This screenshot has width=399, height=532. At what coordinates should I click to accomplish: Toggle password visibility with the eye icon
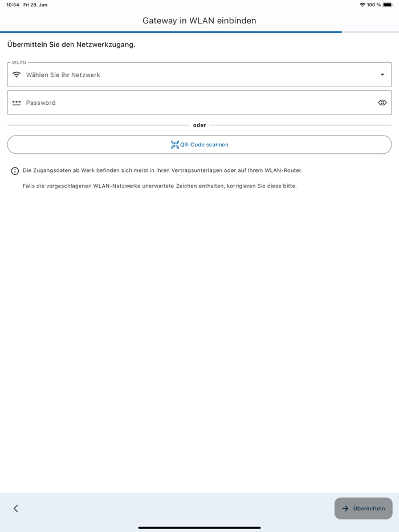click(381, 103)
